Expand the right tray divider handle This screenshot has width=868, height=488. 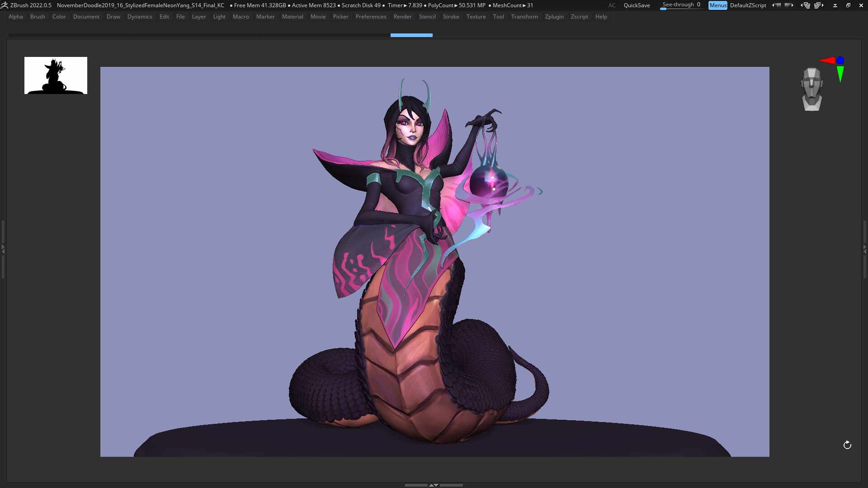pyautogui.click(x=865, y=249)
